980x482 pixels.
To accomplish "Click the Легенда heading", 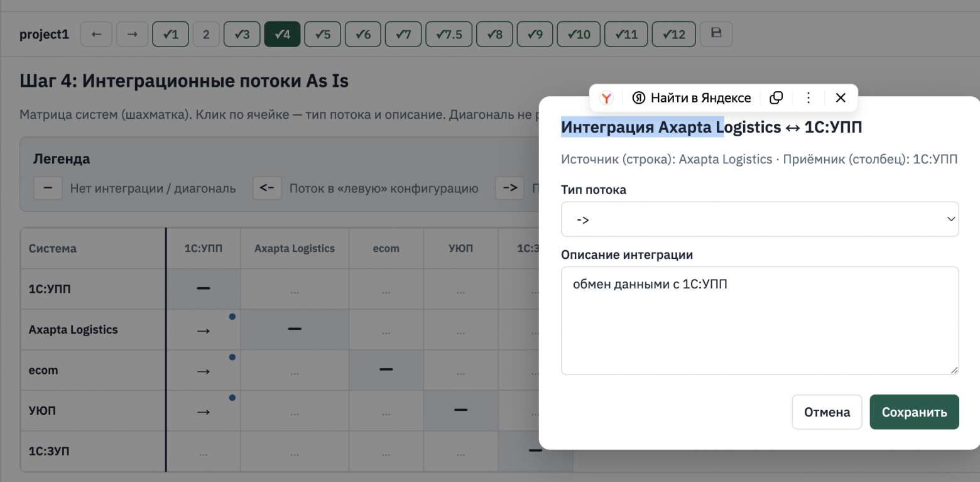I will (x=62, y=159).
